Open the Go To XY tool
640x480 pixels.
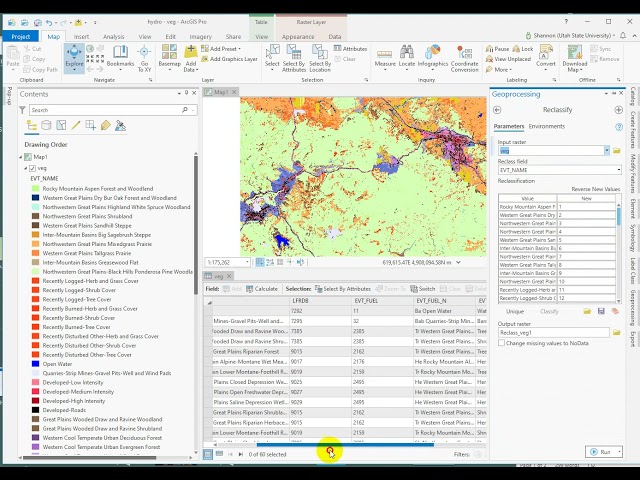pyautogui.click(x=144, y=58)
